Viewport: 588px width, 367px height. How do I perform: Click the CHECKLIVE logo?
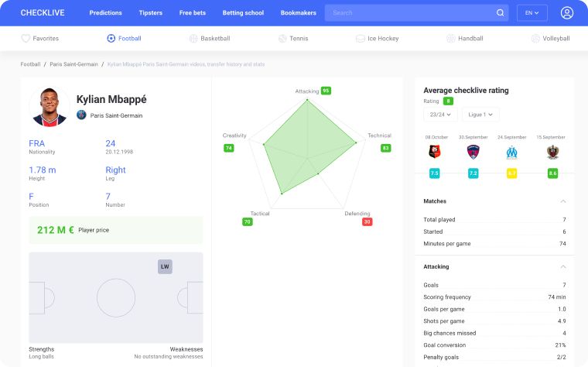[43, 12]
